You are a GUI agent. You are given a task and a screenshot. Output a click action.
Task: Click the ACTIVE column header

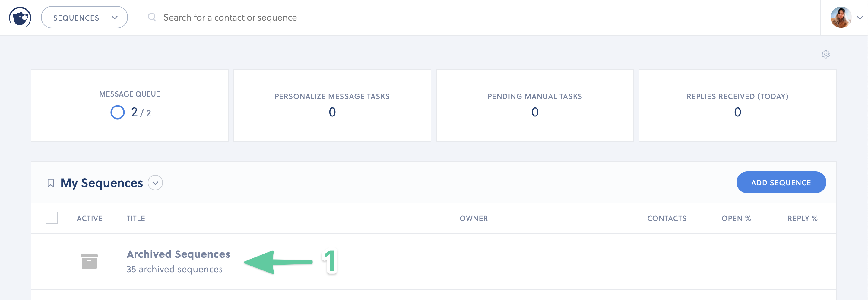click(x=90, y=218)
